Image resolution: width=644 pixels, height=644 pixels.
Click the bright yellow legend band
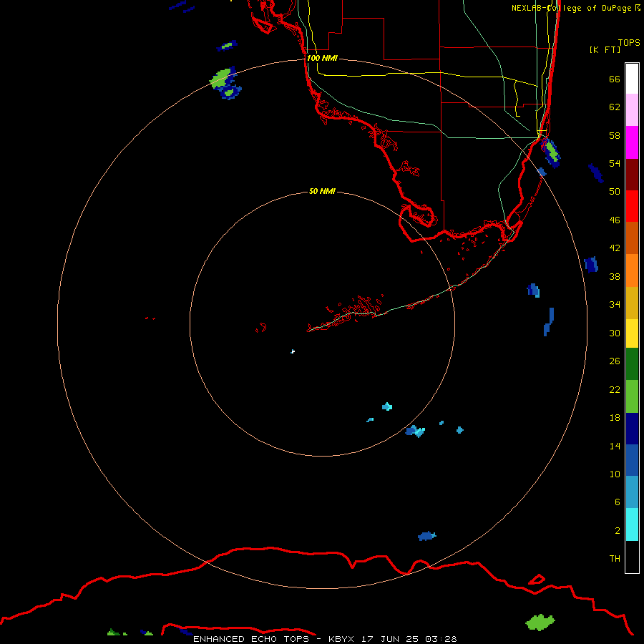tap(632, 333)
